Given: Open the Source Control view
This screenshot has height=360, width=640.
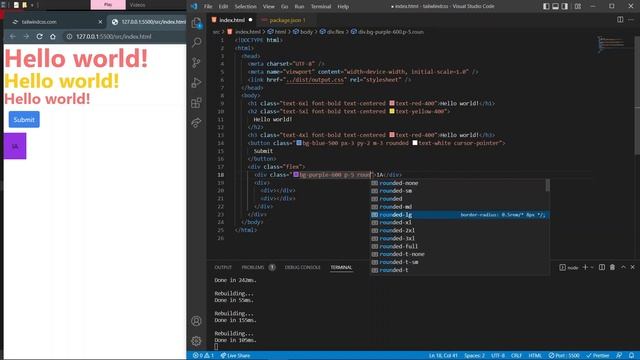Looking at the screenshot, I should (x=196, y=62).
